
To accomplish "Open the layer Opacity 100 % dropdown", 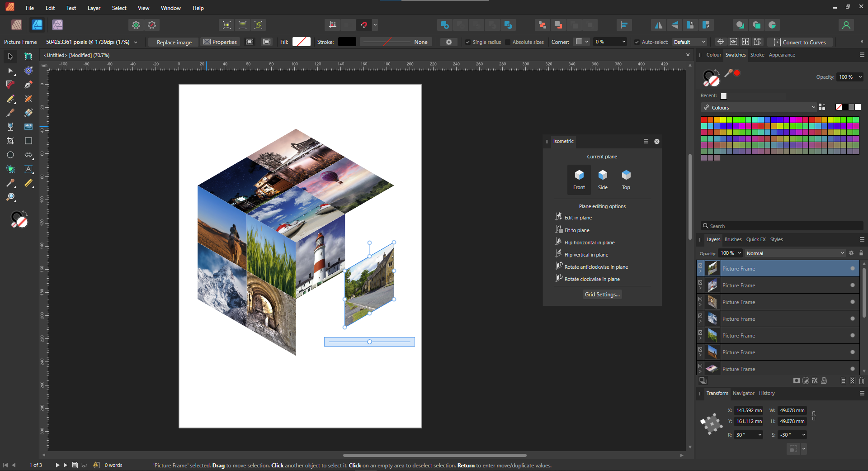I will coord(740,253).
